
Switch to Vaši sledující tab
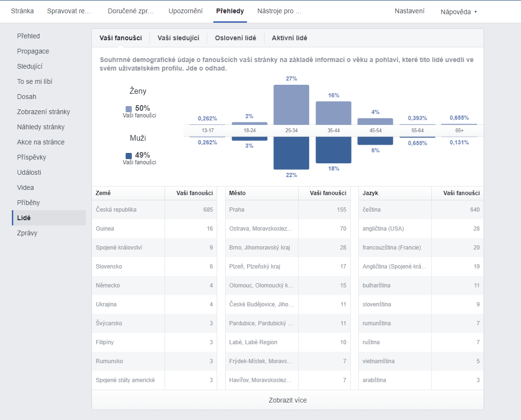[178, 38]
